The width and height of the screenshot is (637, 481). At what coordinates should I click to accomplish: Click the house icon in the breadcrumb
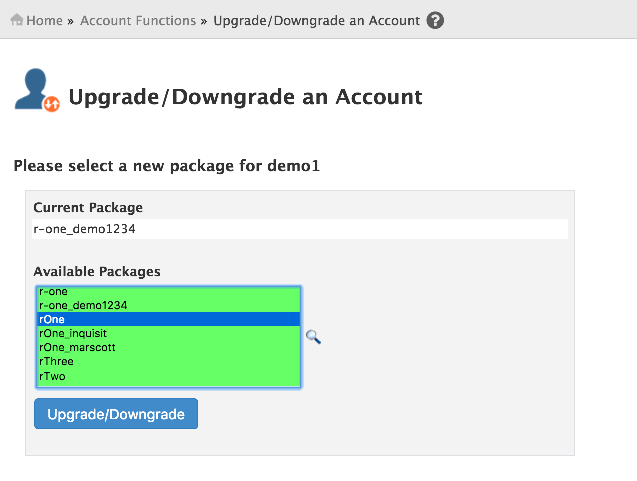click(16, 20)
